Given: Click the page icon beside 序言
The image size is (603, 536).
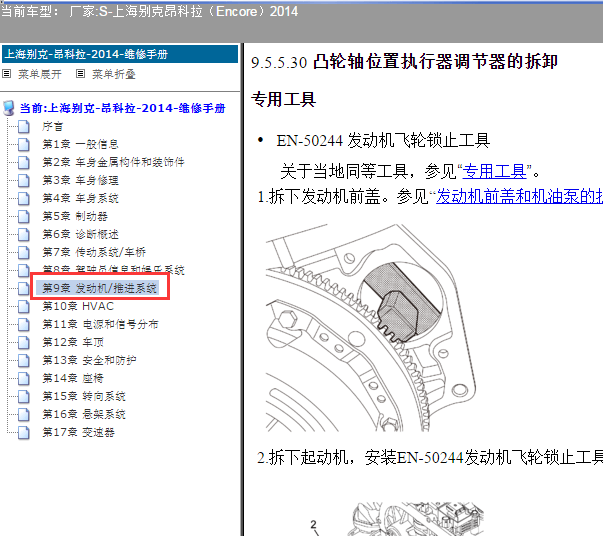Looking at the screenshot, I should click(24, 127).
